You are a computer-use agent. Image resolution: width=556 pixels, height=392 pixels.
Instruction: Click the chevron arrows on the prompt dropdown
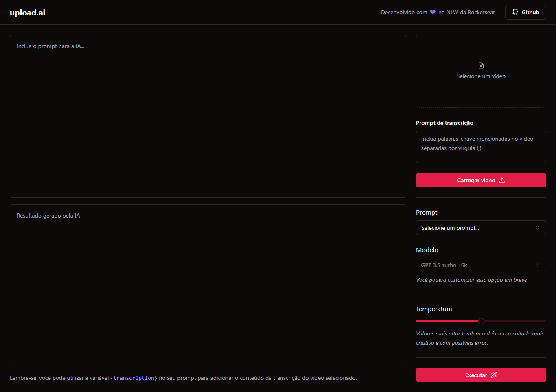(x=538, y=228)
